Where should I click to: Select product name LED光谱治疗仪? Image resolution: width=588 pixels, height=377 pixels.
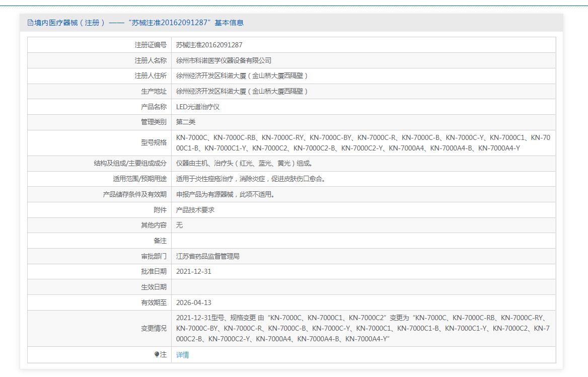198,107
